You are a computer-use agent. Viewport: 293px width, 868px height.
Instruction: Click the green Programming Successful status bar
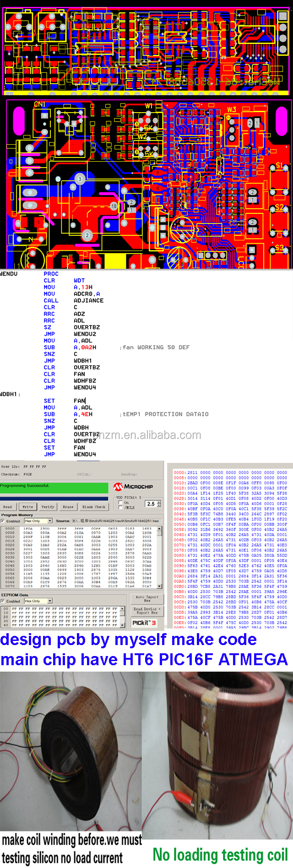coord(54,487)
